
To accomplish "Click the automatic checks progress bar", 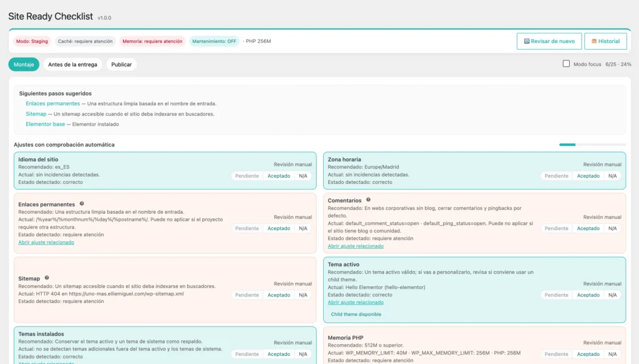I will (592, 145).
